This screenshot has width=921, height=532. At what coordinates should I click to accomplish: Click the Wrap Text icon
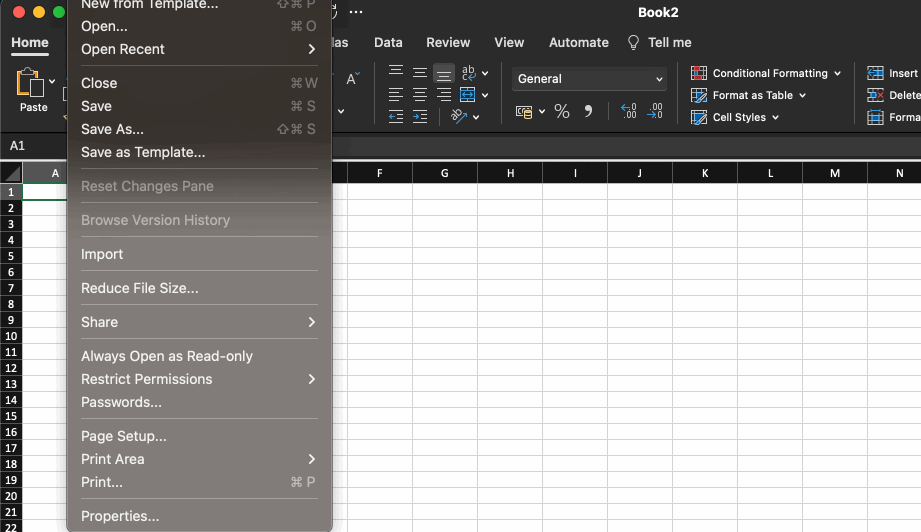467,73
